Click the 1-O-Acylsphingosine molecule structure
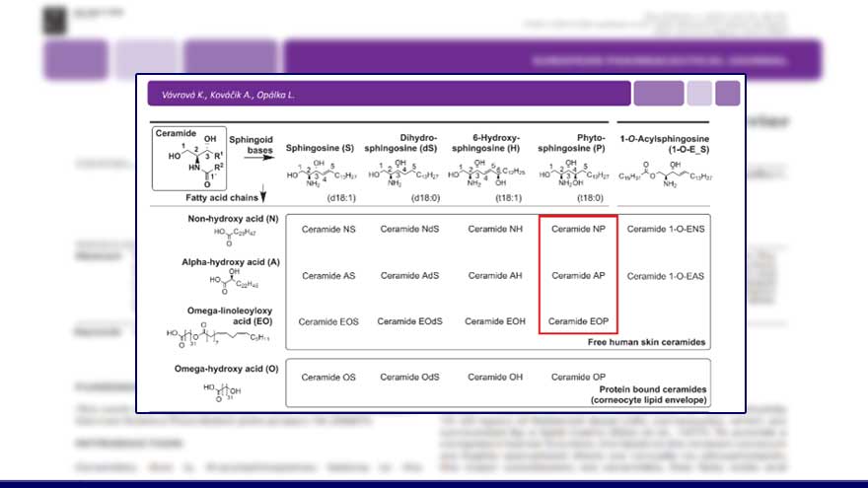Viewport: 868px width, 488px height. 665,175
